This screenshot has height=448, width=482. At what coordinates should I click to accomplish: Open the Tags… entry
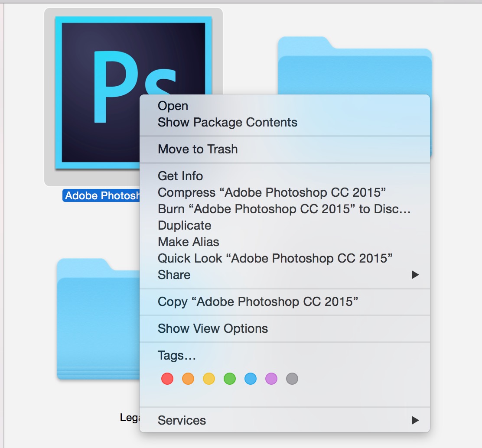[285, 356]
